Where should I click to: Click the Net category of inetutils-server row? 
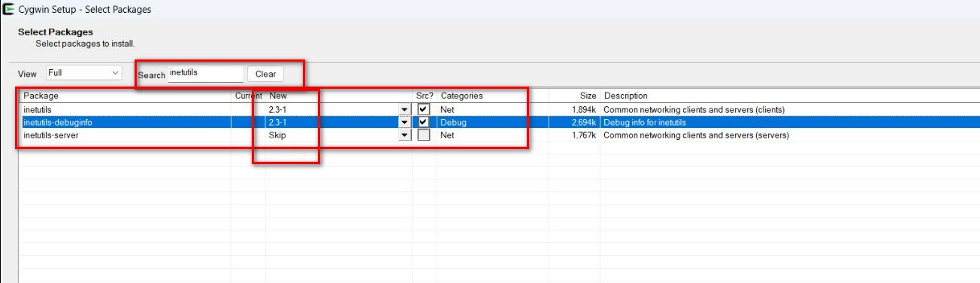pos(447,135)
